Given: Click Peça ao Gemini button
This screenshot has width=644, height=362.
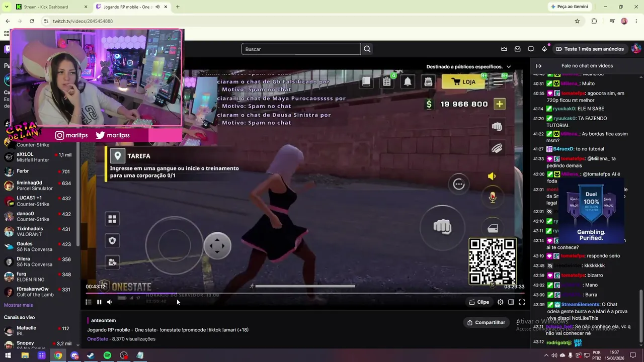Looking at the screenshot, I should (x=570, y=7).
